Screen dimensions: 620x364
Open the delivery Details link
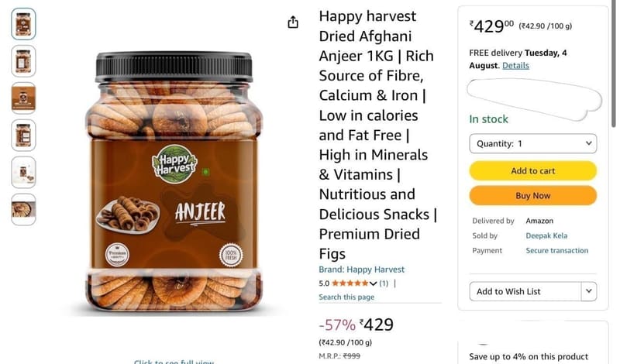click(x=515, y=66)
